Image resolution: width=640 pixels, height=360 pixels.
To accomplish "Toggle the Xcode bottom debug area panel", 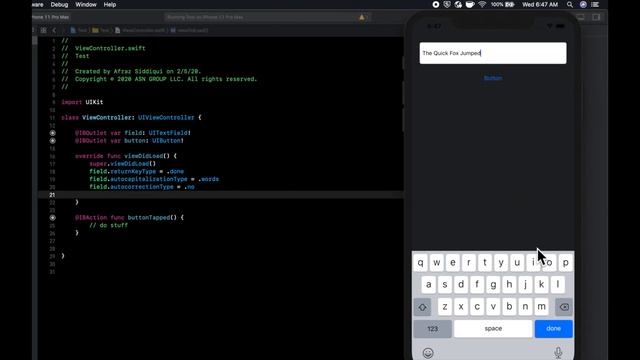I will (x=581, y=17).
